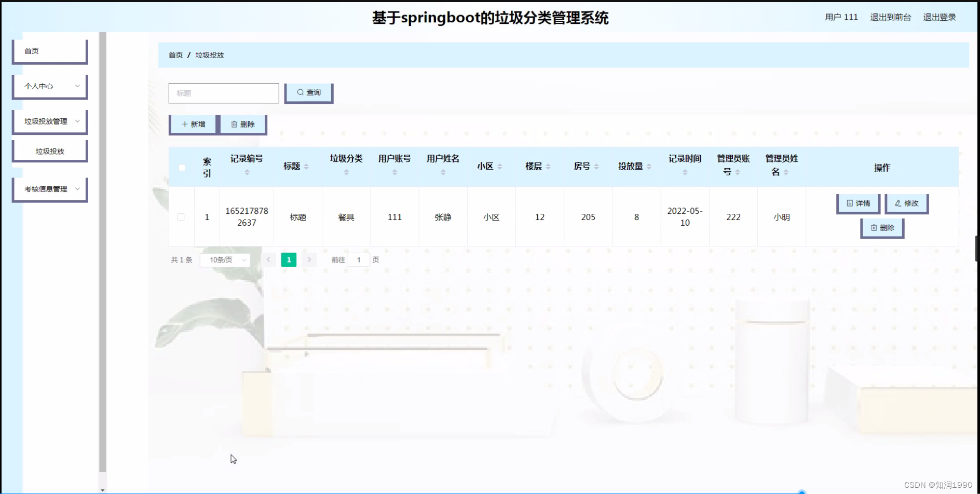The width and height of the screenshot is (980, 494).
Task: Expand the 个人中心 sidebar menu
Action: point(49,86)
